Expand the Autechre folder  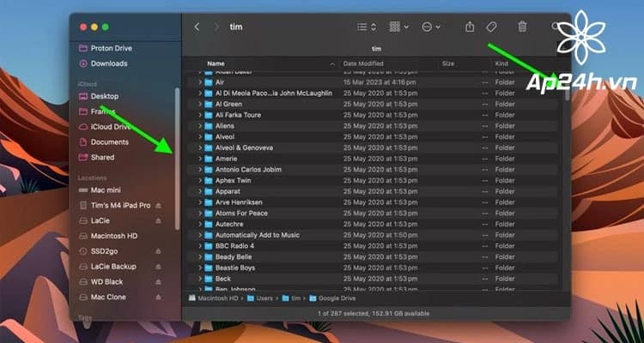[x=200, y=224]
